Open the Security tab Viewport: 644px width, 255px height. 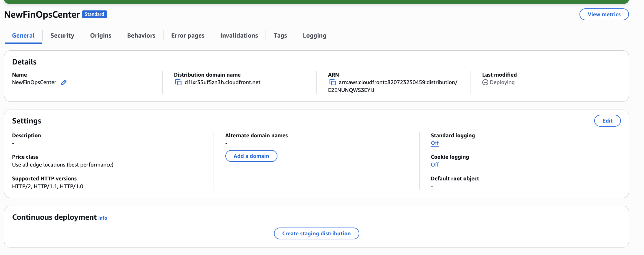click(62, 36)
